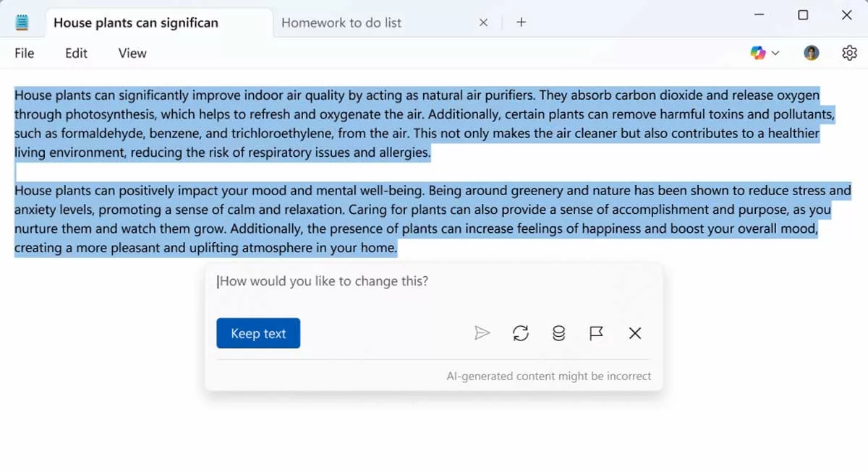Image resolution: width=868 pixels, height=472 pixels.
Task: Expand the Copilot dropdown chevron
Action: point(775,53)
